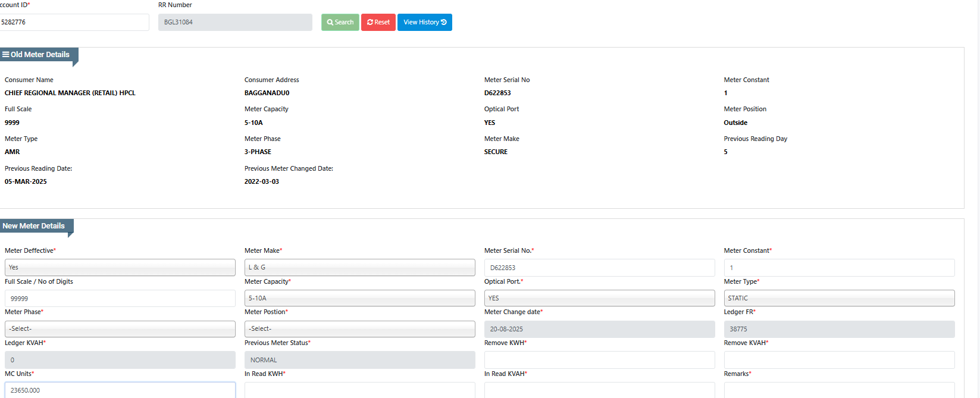Choose a value in Meter Phase dropdown
The height and width of the screenshot is (398, 980).
(120, 329)
